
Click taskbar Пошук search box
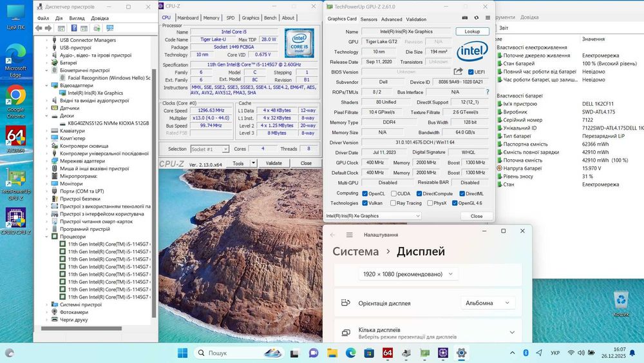tap(240, 353)
